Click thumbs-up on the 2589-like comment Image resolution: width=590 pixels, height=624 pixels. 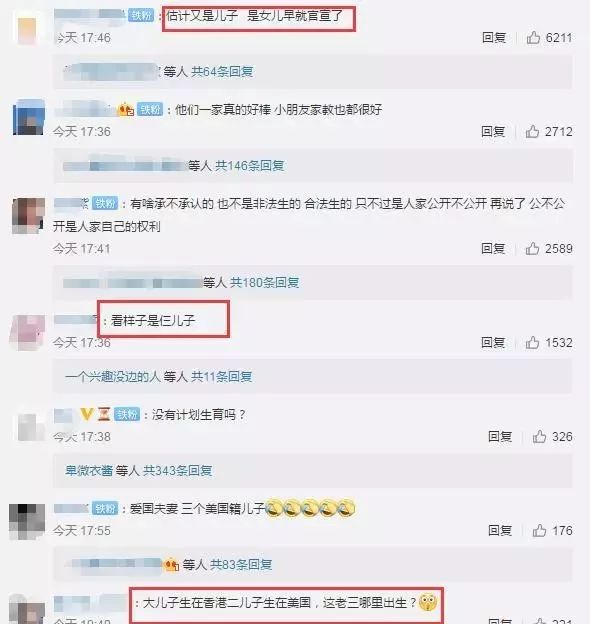pyautogui.click(x=532, y=248)
